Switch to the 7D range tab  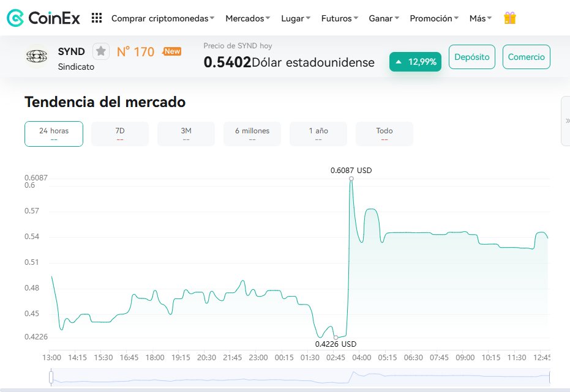[120, 134]
